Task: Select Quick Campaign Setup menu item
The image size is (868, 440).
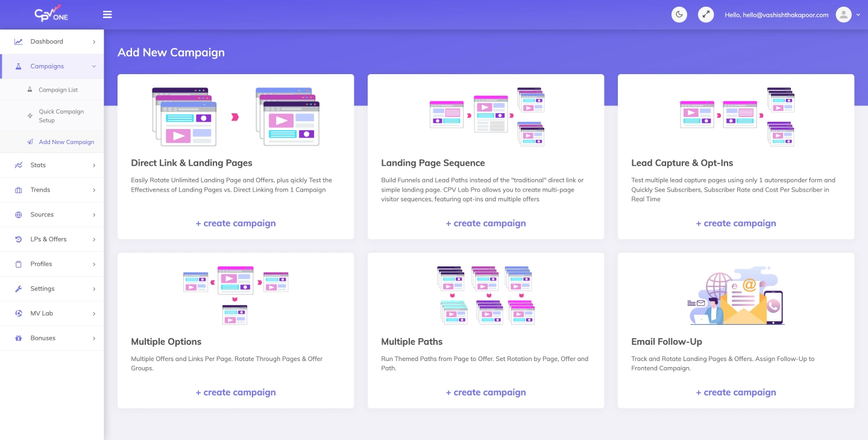Action: (61, 116)
